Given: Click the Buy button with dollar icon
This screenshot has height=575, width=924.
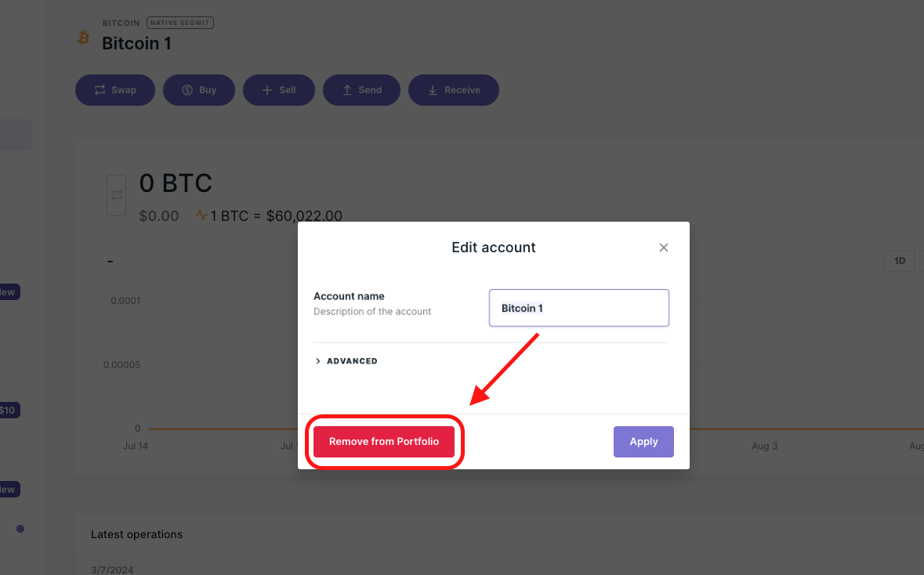Looking at the screenshot, I should pos(198,90).
